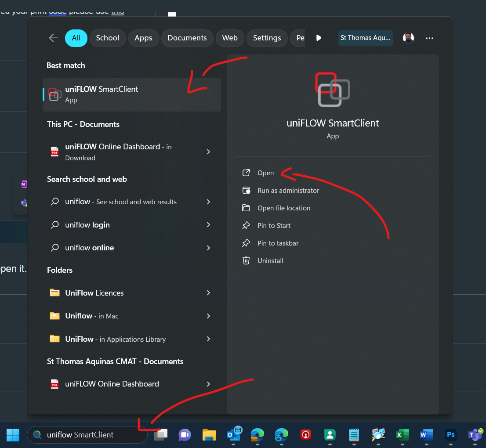Go back using the search panel arrow
Image resolution: width=486 pixels, height=448 pixels.
tap(54, 38)
